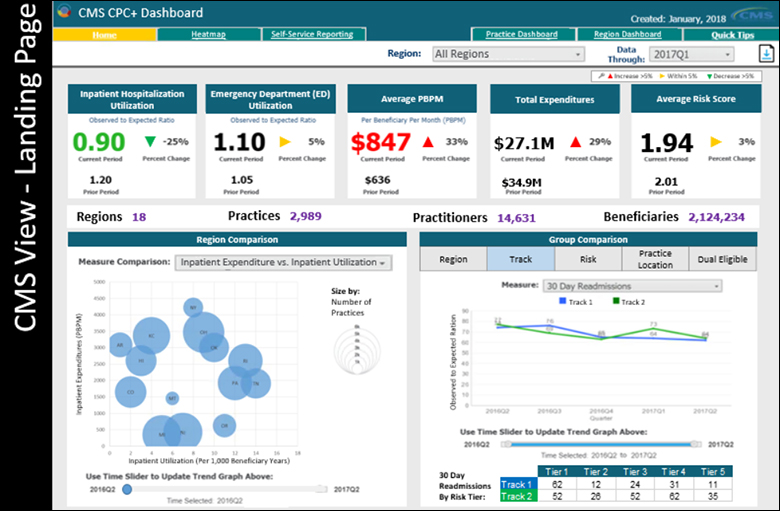Image resolution: width=780 pixels, height=511 pixels.
Task: Go to the Home tab
Action: 104,34
